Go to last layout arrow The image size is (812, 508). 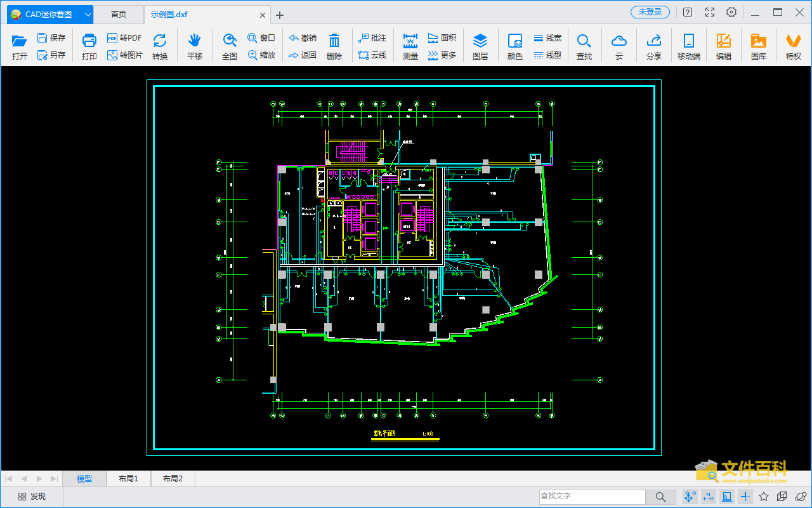pyautogui.click(x=55, y=479)
